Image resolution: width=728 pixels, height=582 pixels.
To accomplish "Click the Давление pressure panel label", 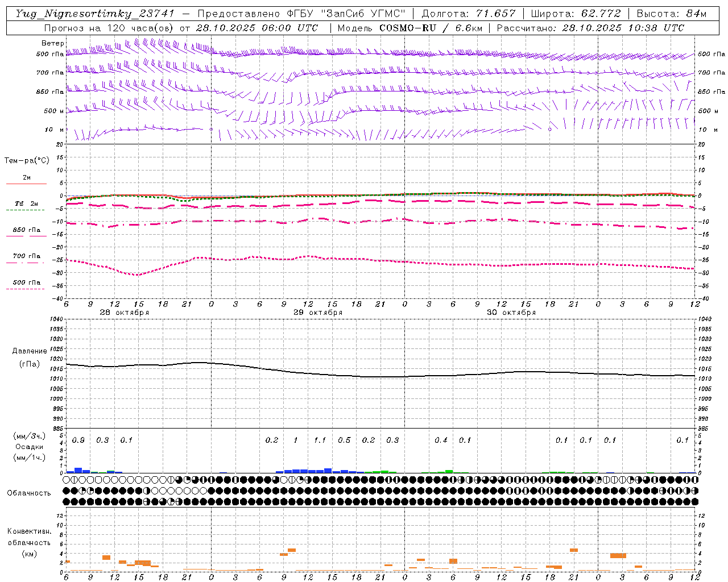I will click(29, 351).
